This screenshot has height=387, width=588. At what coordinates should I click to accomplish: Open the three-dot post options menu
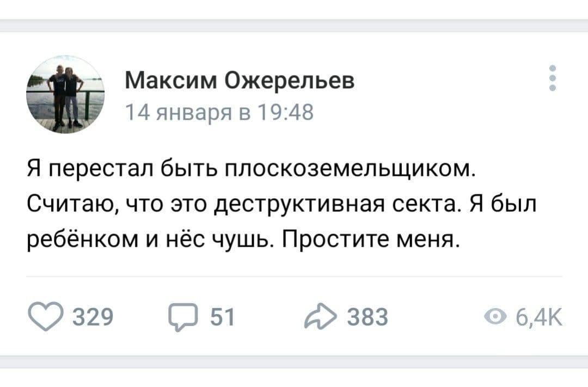pyautogui.click(x=553, y=78)
